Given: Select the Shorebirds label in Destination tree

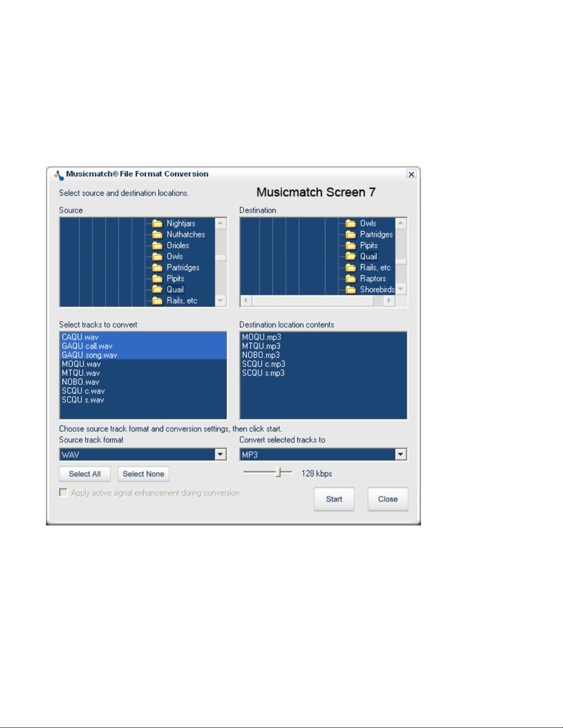Looking at the screenshot, I should pos(377,290).
